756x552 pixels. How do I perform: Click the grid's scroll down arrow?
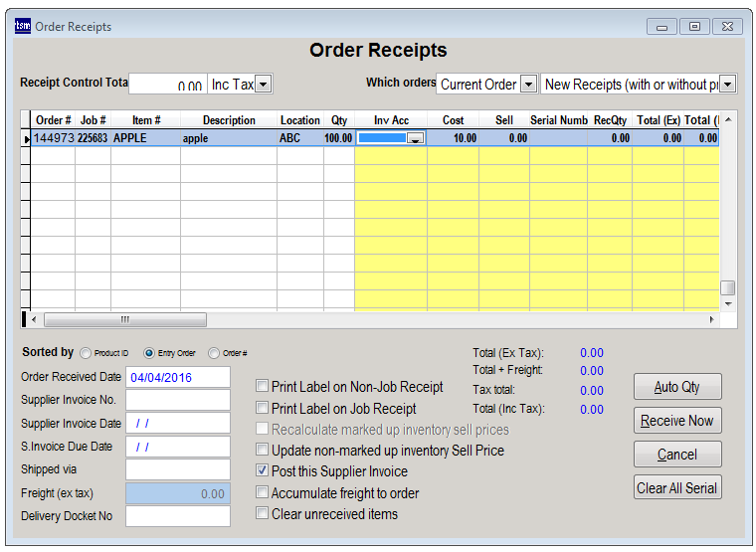(727, 302)
